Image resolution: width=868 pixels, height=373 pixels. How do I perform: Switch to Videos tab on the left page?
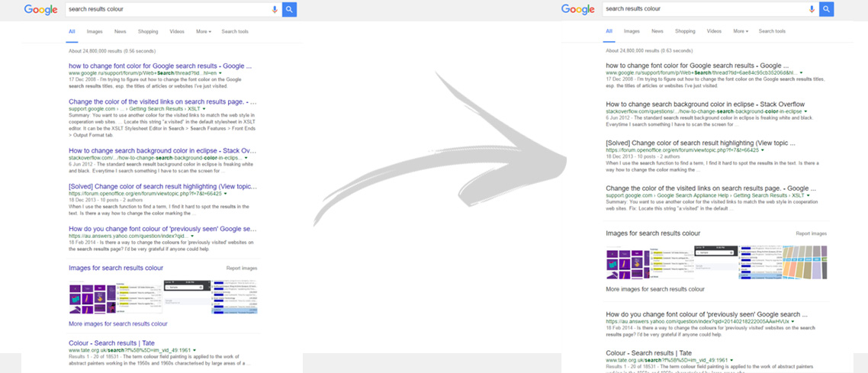coord(177,31)
